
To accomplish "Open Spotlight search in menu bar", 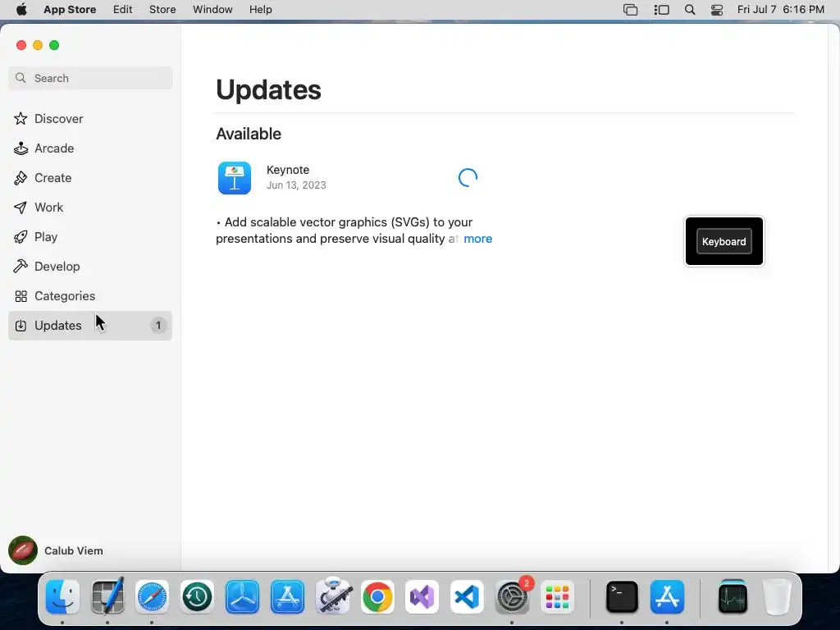I will pyautogui.click(x=690, y=10).
